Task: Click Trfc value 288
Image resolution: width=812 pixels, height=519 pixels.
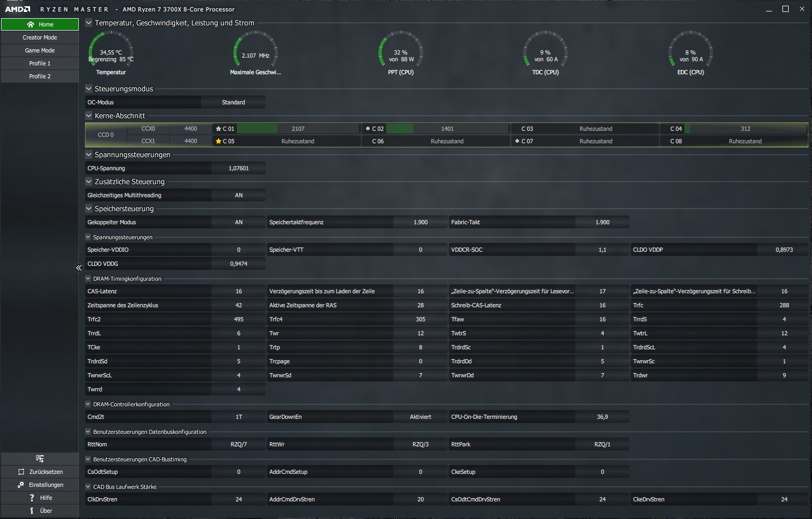Action: 784,305
